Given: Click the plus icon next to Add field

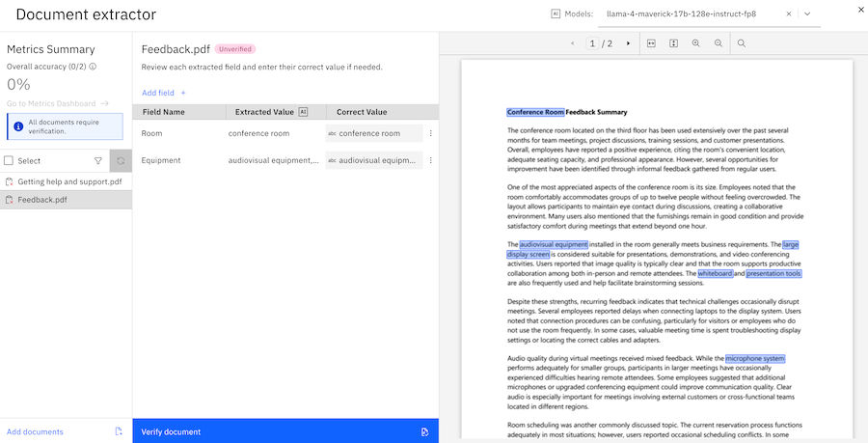Looking at the screenshot, I should coord(183,93).
